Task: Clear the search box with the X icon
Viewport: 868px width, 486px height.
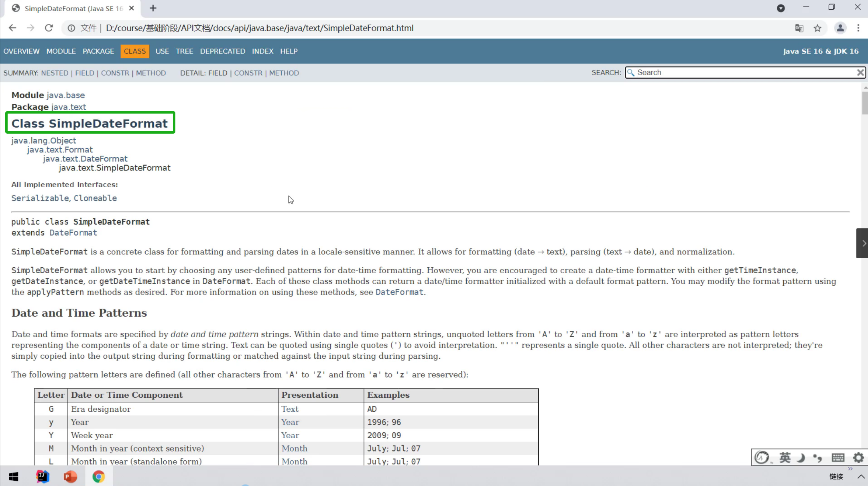Action: point(860,73)
